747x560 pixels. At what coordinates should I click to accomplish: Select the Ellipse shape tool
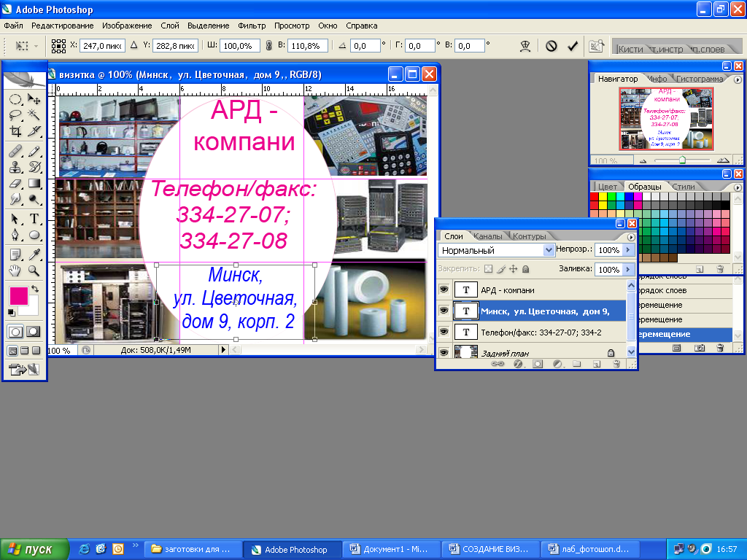pos(34,235)
